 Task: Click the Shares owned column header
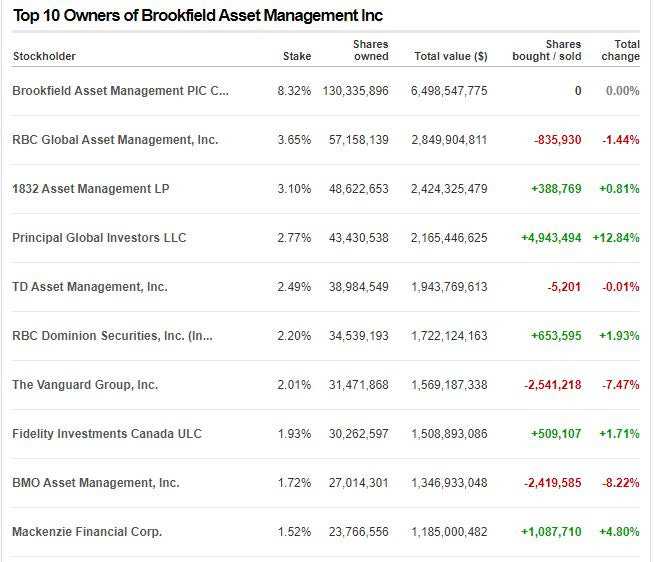[x=371, y=50]
